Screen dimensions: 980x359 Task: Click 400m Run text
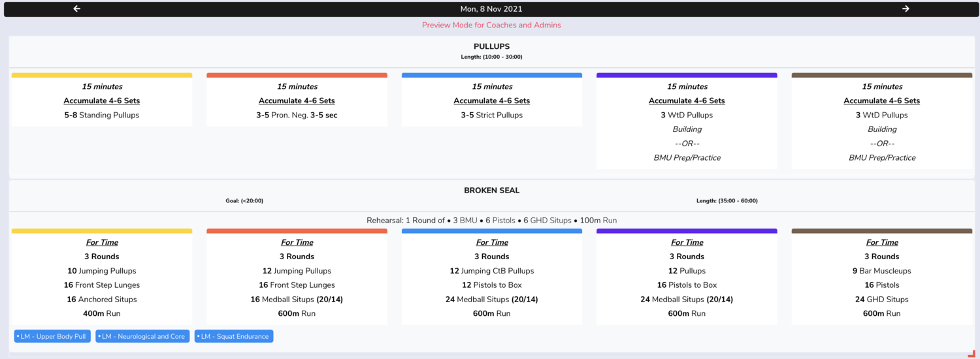102,313
